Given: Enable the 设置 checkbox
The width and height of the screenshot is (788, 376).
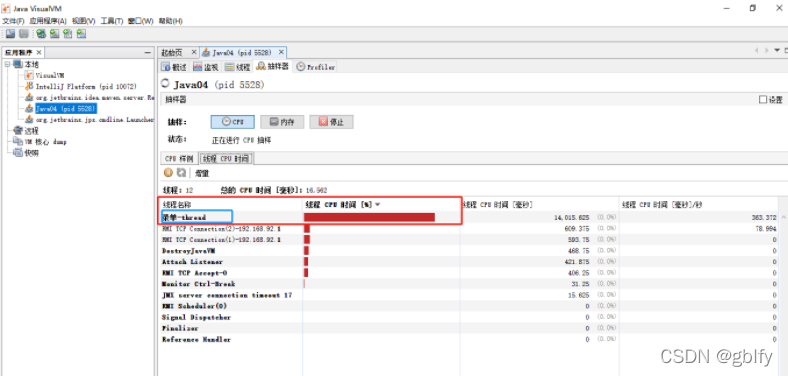Looking at the screenshot, I should (x=763, y=100).
